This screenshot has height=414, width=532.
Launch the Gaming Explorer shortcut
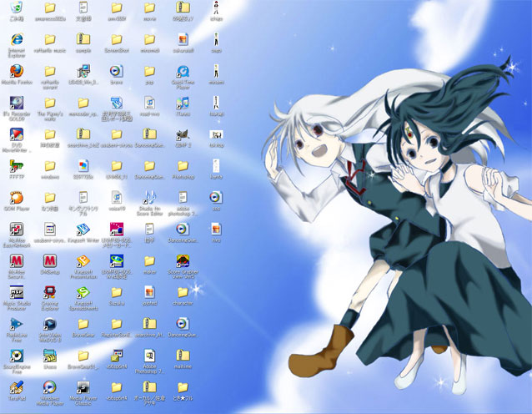point(50,292)
